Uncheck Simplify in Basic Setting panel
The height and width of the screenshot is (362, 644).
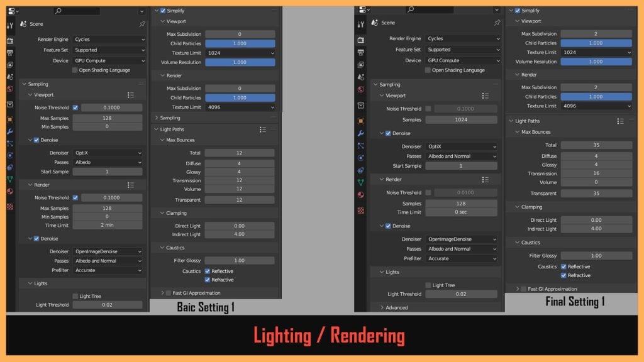(x=163, y=11)
